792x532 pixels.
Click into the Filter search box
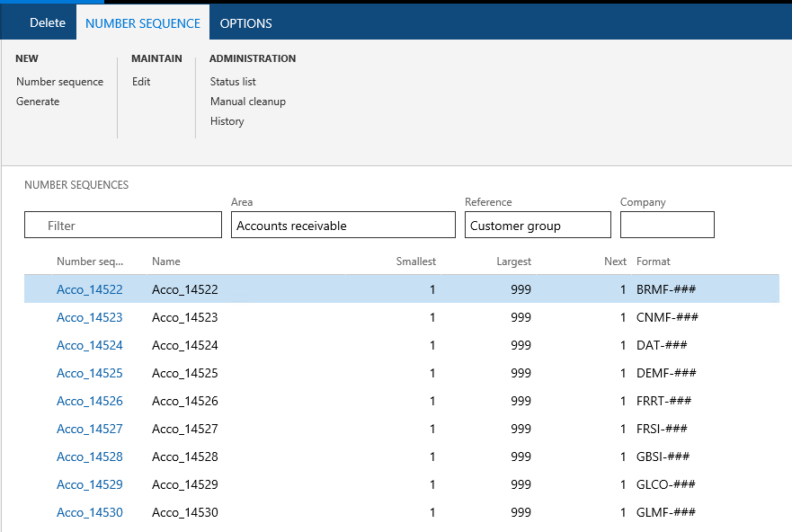click(123, 226)
